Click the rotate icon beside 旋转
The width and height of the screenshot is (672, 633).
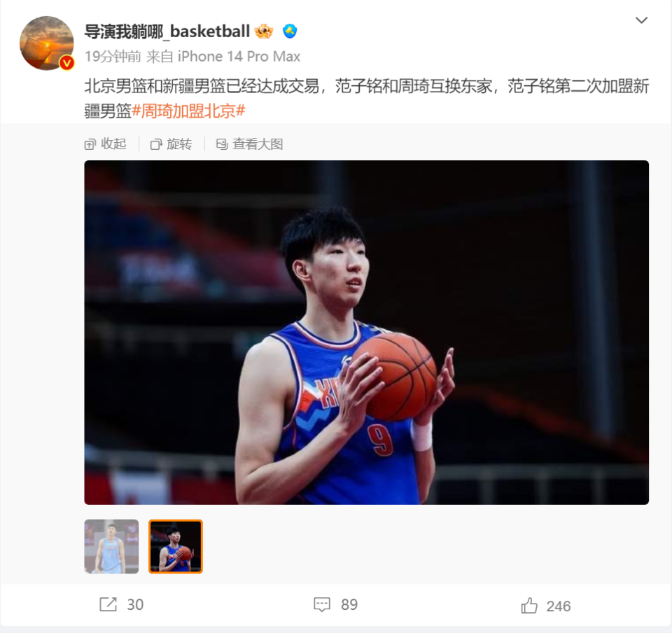coord(156,144)
